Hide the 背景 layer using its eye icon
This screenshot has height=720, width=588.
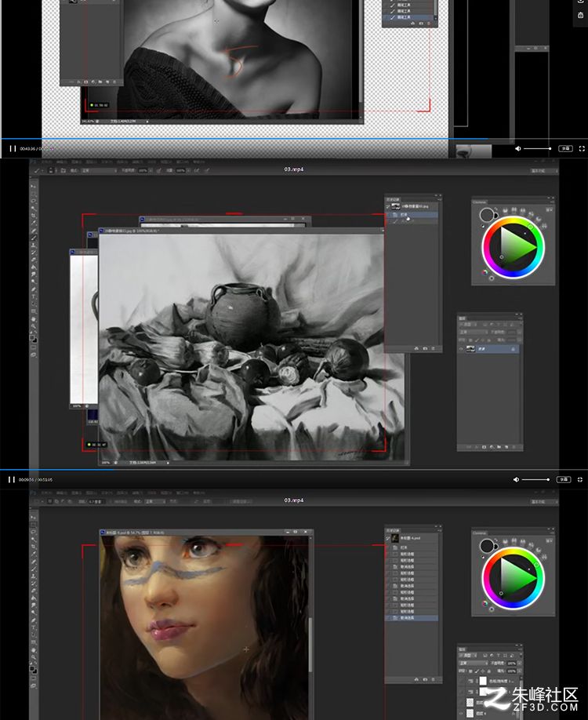pyautogui.click(x=461, y=349)
